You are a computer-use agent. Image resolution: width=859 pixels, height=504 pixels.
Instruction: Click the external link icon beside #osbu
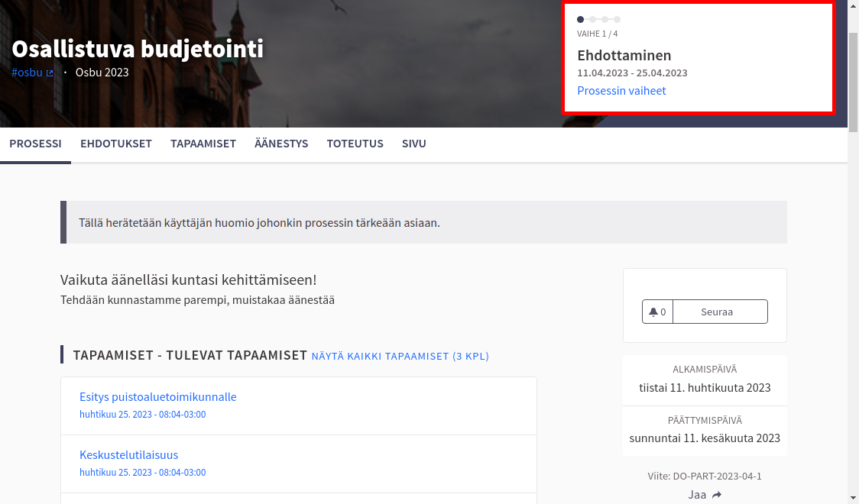tap(50, 73)
